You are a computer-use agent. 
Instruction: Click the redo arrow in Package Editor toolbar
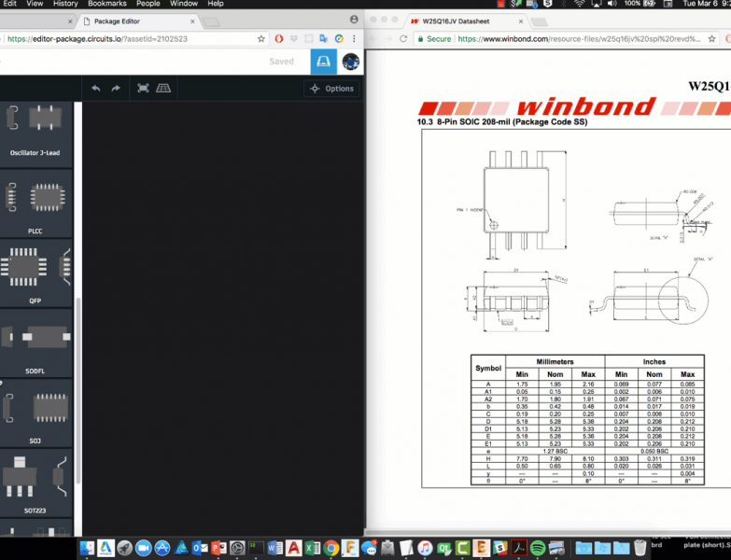pyautogui.click(x=116, y=88)
